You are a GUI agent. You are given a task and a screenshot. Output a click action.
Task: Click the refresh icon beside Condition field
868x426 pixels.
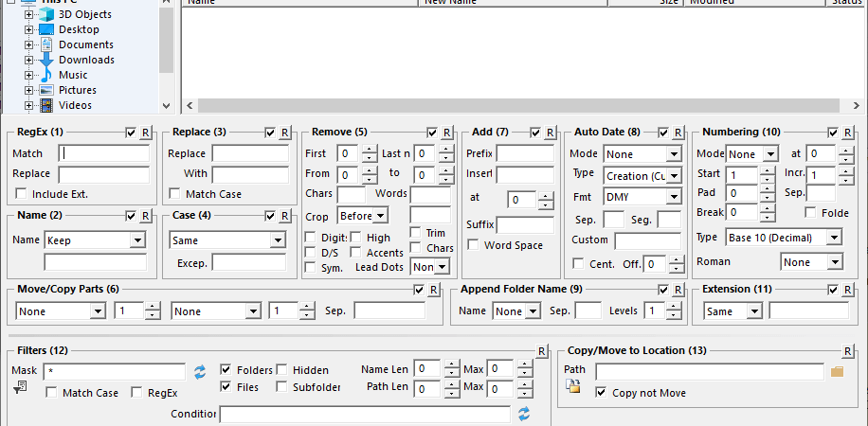click(524, 414)
